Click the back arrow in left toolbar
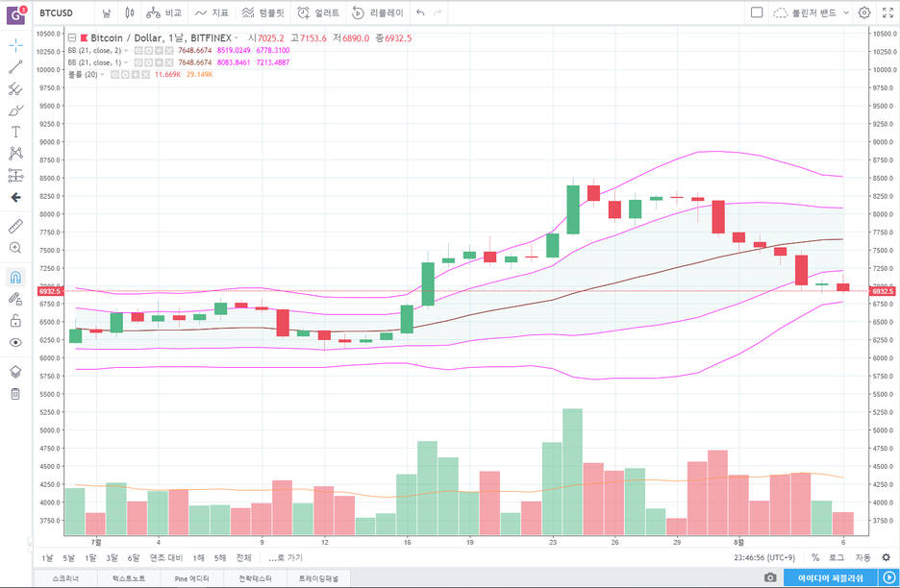 (15, 197)
